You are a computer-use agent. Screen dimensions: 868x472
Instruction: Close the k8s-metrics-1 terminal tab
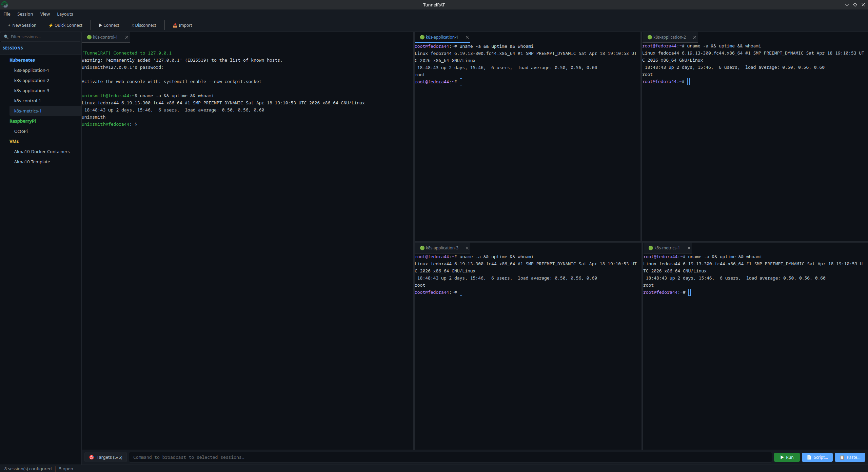point(689,248)
